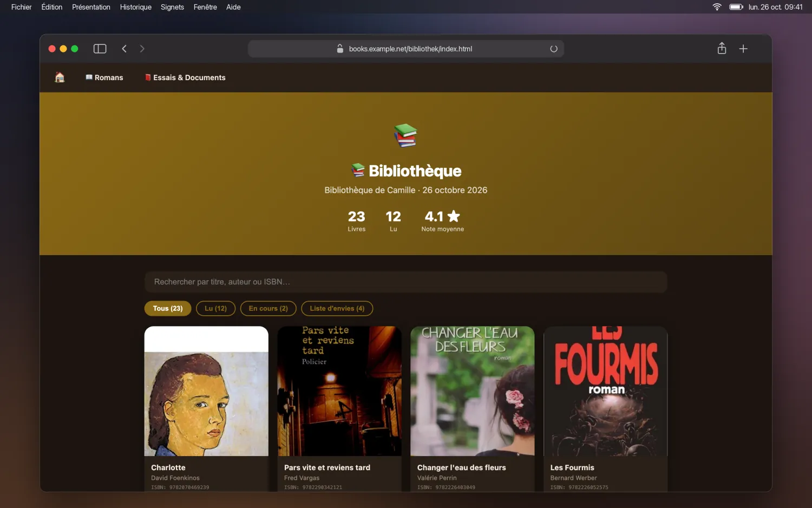
Task: Click author name David Foenkinos
Action: [175, 478]
